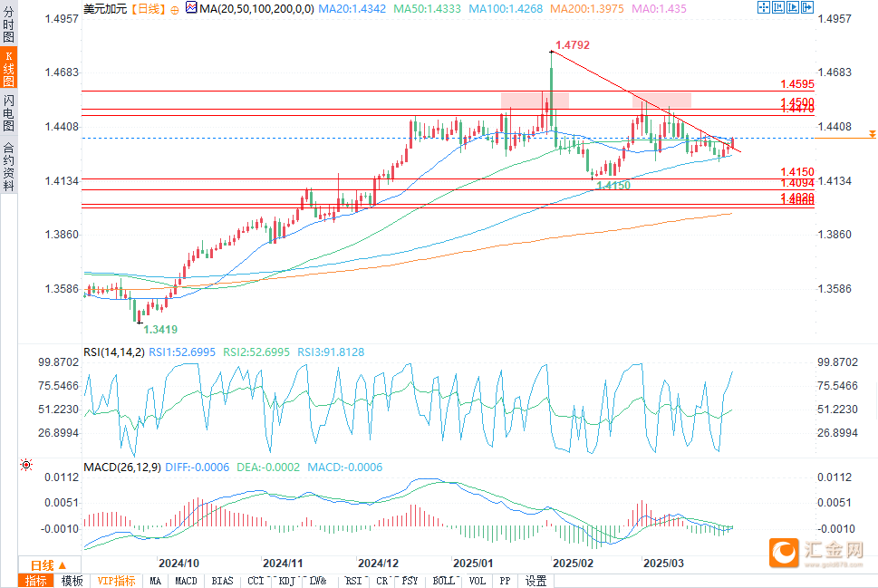This screenshot has width=878, height=588.
Task: Open the 设置 settings button
Action: (x=535, y=581)
